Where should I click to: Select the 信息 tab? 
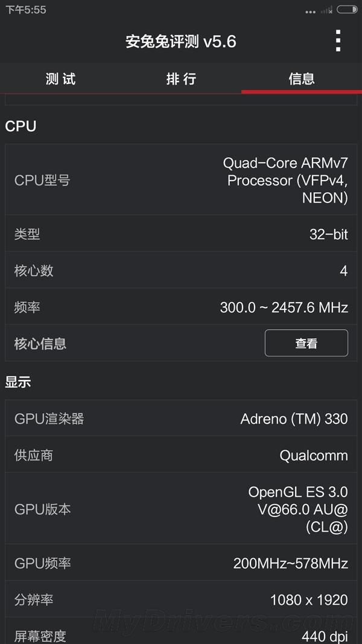pos(302,79)
